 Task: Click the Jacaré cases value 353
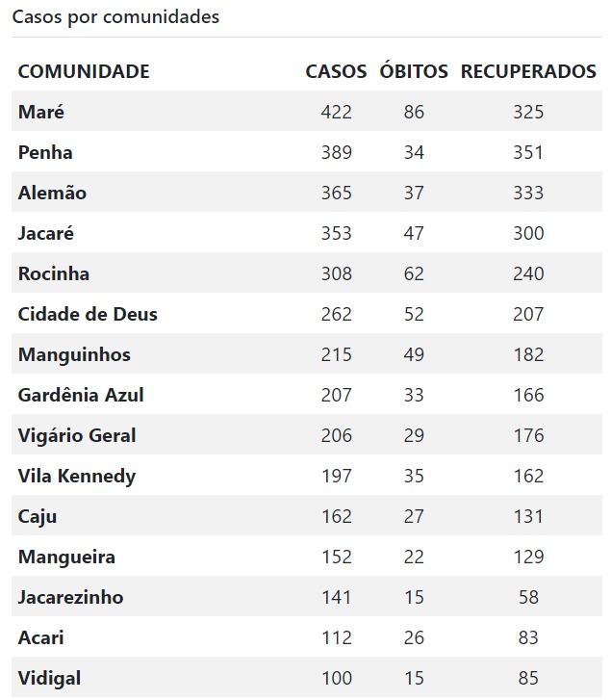(x=336, y=233)
